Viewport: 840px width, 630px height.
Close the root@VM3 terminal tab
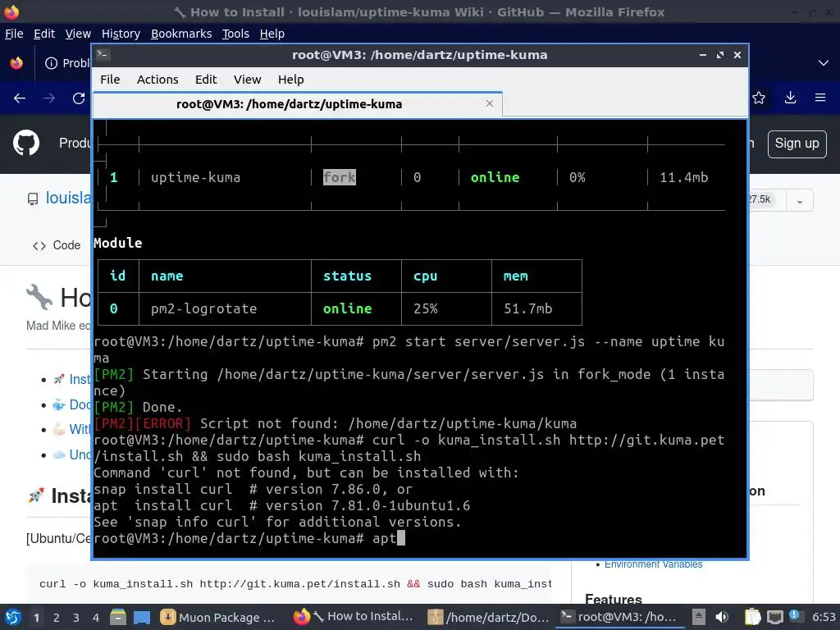tap(489, 103)
